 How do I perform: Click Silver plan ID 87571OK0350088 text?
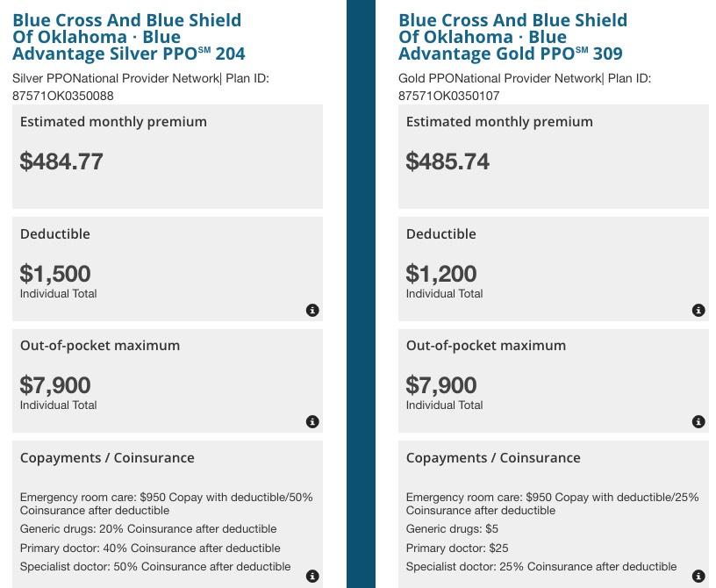63,96
